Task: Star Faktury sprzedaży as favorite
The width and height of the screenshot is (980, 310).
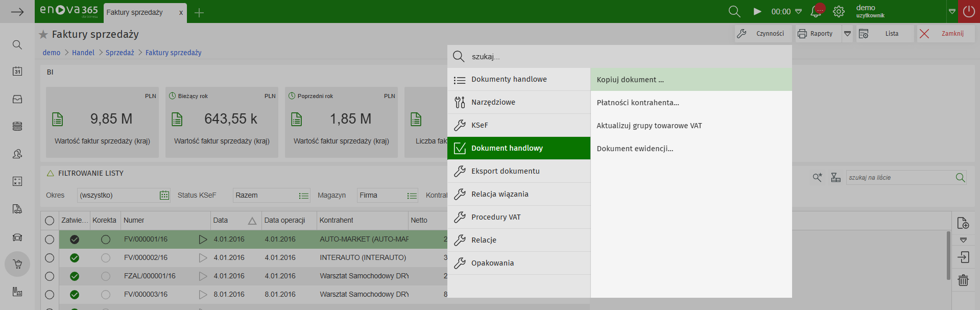Action: click(43, 34)
